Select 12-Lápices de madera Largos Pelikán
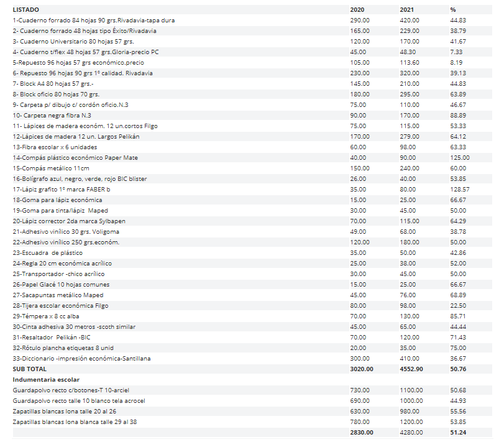The width and height of the screenshot is (504, 447). click(x=252, y=137)
